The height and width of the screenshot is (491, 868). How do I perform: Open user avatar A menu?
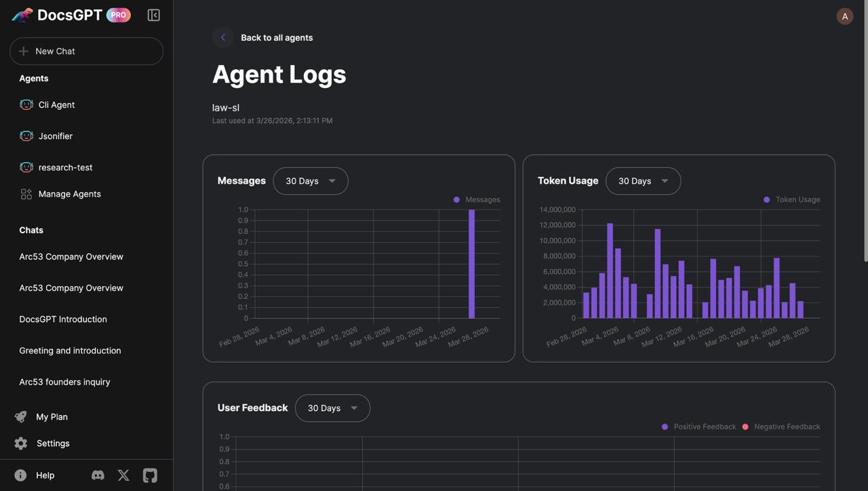(x=845, y=16)
